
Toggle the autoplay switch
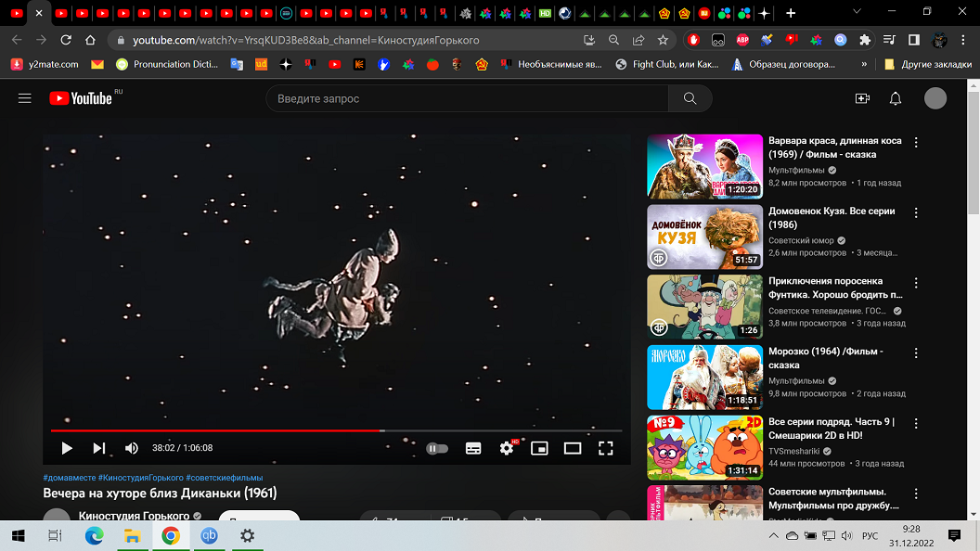[x=437, y=449]
